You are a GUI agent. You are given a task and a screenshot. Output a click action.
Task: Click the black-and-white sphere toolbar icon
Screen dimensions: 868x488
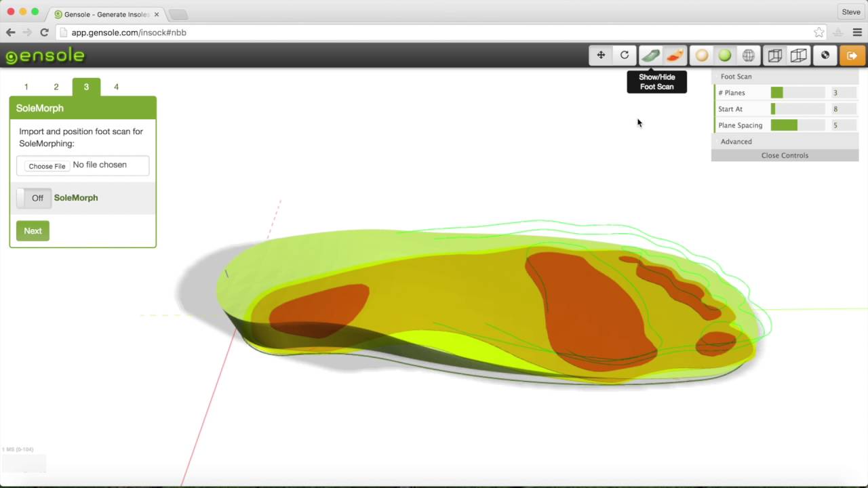pyautogui.click(x=825, y=56)
